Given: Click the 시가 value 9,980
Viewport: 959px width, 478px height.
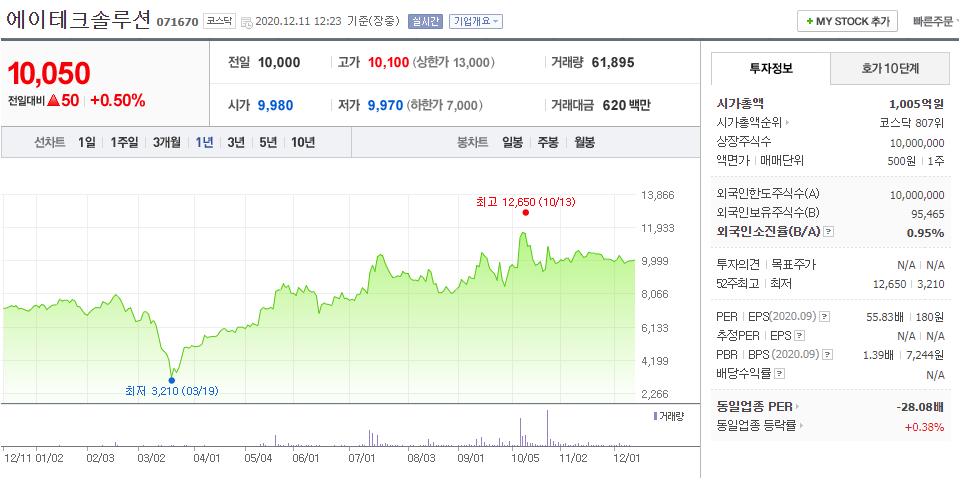Looking at the screenshot, I should click(x=276, y=105).
